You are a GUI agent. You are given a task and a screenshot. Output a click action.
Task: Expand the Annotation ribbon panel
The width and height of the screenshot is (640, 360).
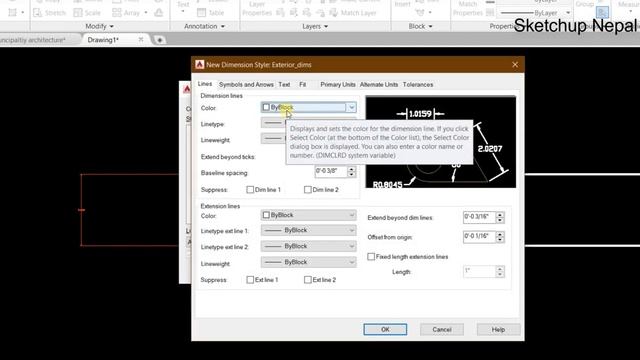coord(204,26)
